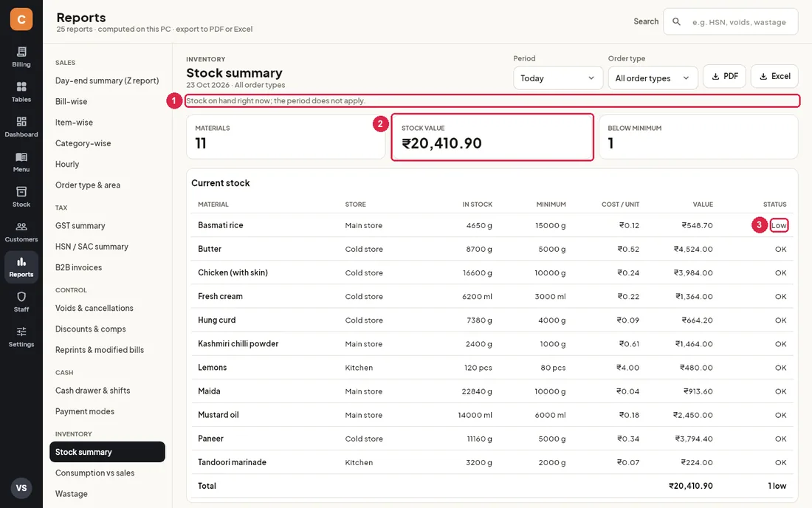The image size is (812, 508).
Task: Open the Stock box icon
Action: click(x=21, y=191)
